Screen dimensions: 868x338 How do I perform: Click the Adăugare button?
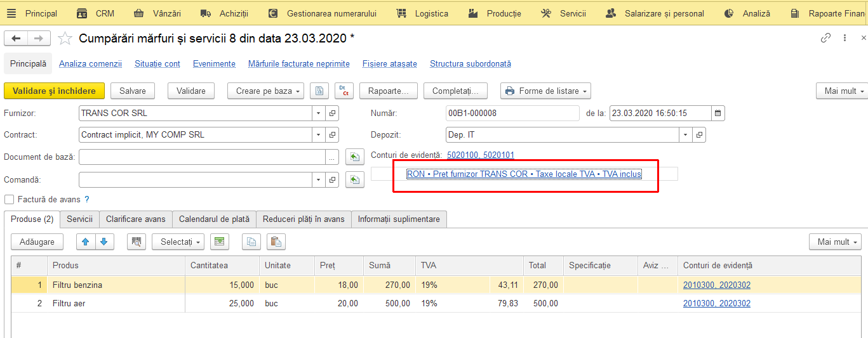[x=37, y=242]
